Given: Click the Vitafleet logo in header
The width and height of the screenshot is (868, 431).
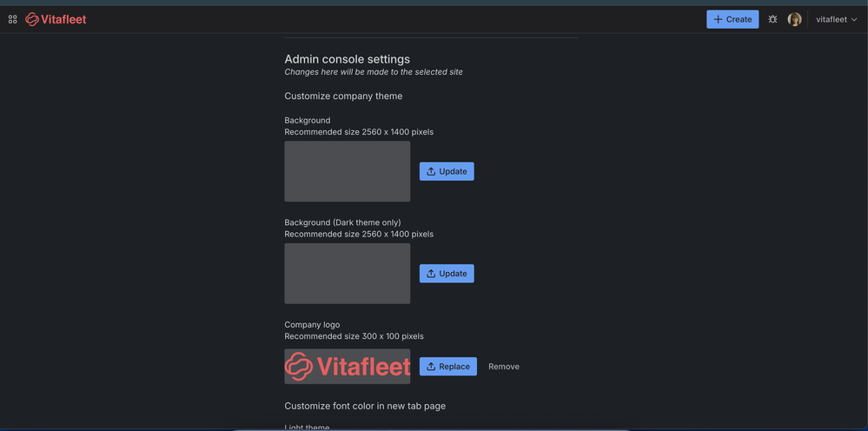Looking at the screenshot, I should point(56,19).
